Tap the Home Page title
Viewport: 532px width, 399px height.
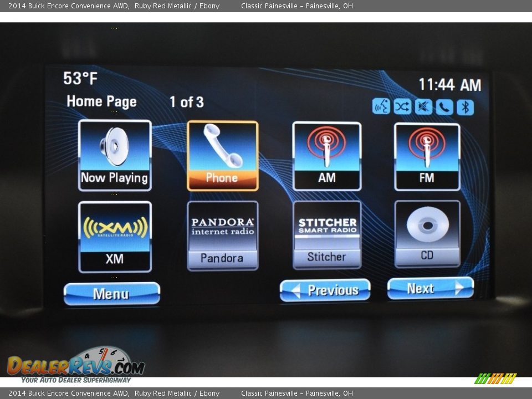(x=102, y=101)
